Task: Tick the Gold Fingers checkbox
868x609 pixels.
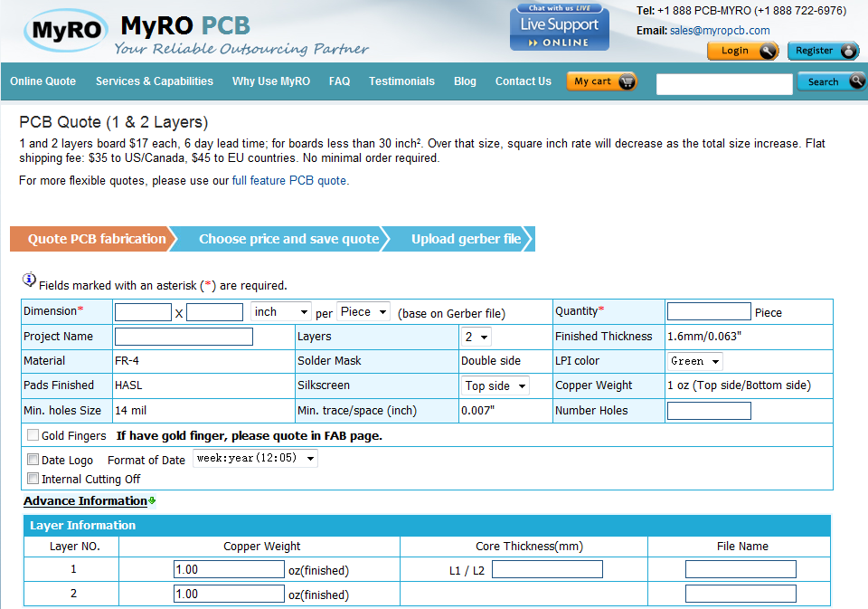Action: coord(33,435)
